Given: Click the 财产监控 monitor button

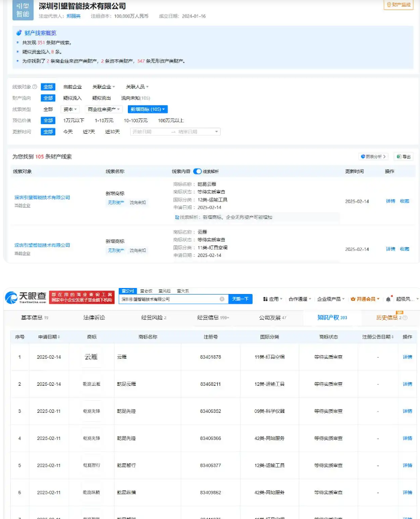Looking at the screenshot, I should [x=399, y=5].
